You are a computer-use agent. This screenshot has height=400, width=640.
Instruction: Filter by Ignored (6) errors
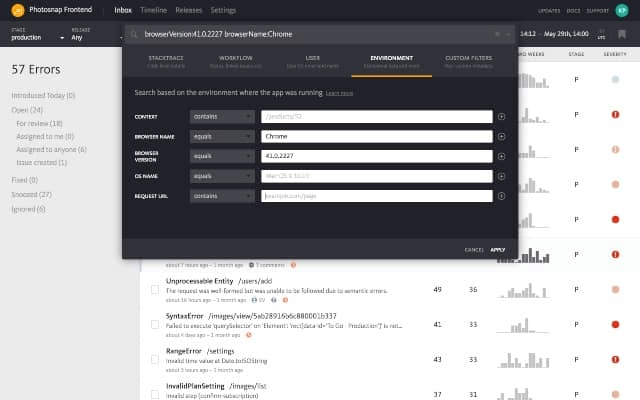click(x=28, y=209)
